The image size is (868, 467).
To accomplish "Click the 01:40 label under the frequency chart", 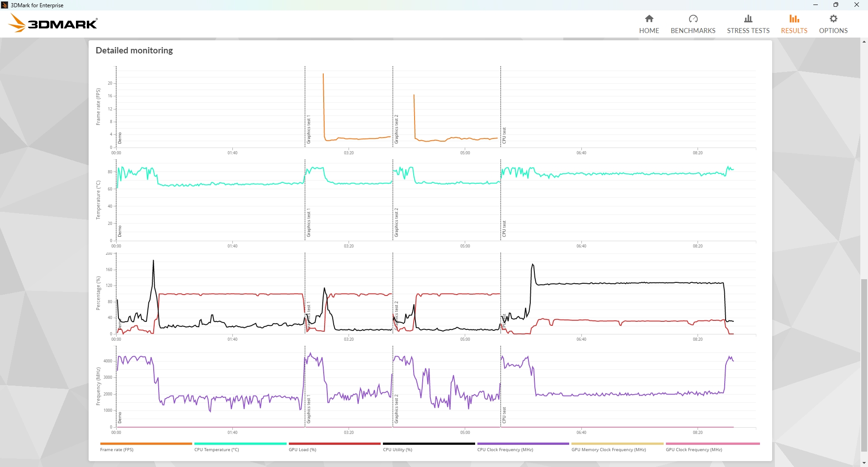I will click(232, 433).
